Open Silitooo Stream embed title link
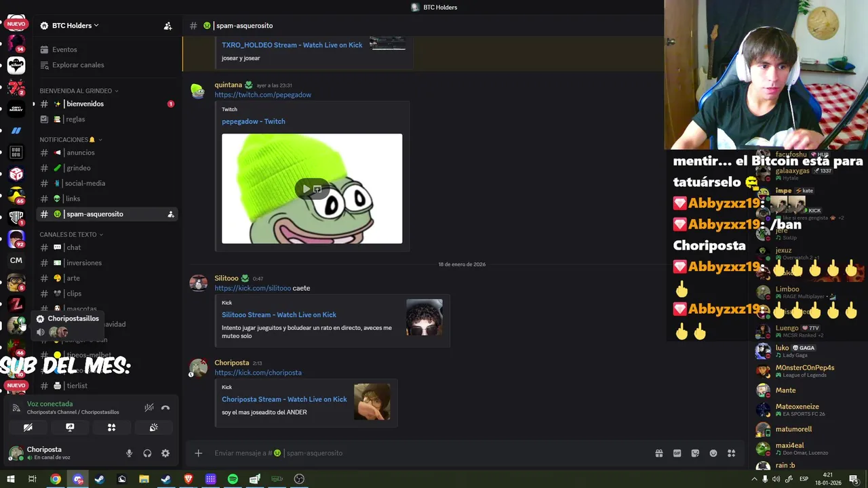The width and height of the screenshot is (868, 488). (279, 314)
